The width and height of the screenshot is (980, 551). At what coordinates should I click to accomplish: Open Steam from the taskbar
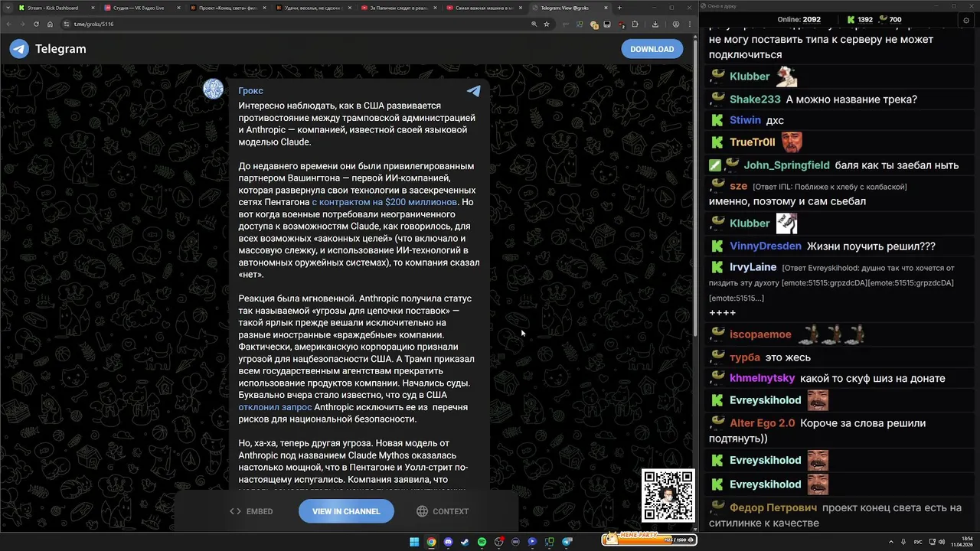click(465, 542)
